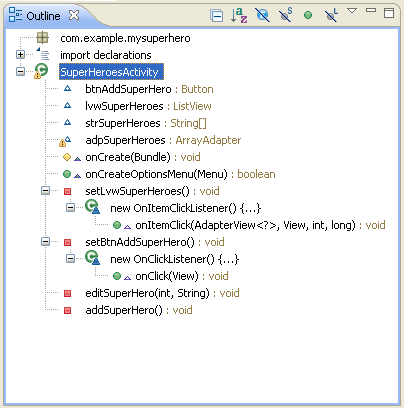The image size is (404, 408).
Task: Click the package icon beside com.example.mysuperhero
Action: point(42,38)
